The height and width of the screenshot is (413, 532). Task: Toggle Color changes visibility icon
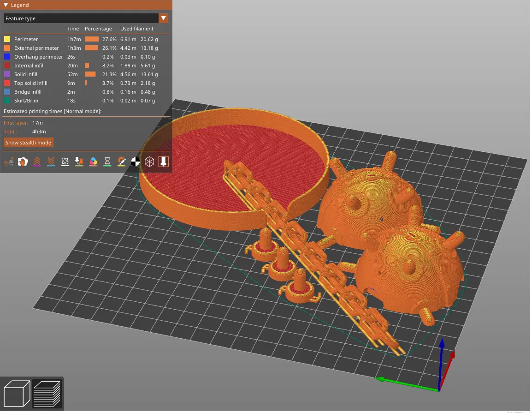93,162
